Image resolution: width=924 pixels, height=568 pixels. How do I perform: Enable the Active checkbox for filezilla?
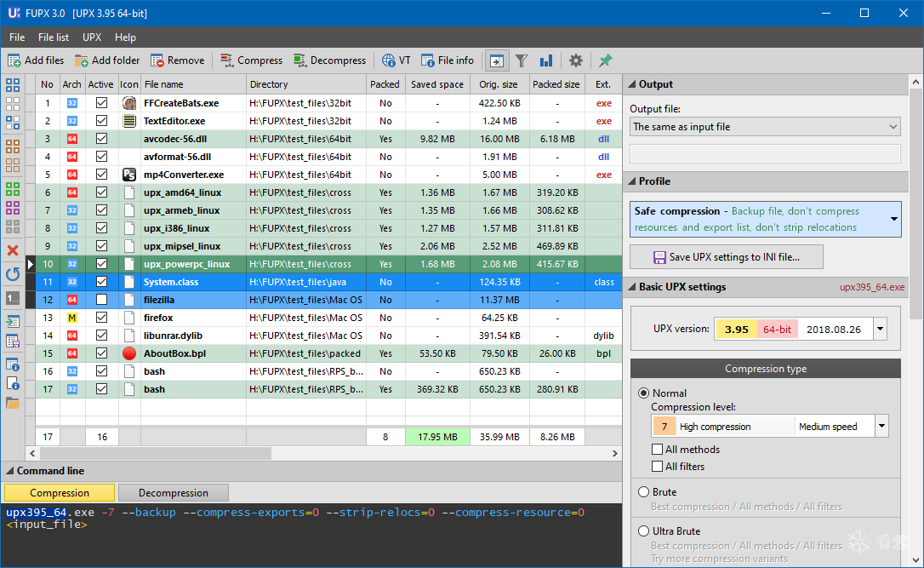tap(101, 300)
